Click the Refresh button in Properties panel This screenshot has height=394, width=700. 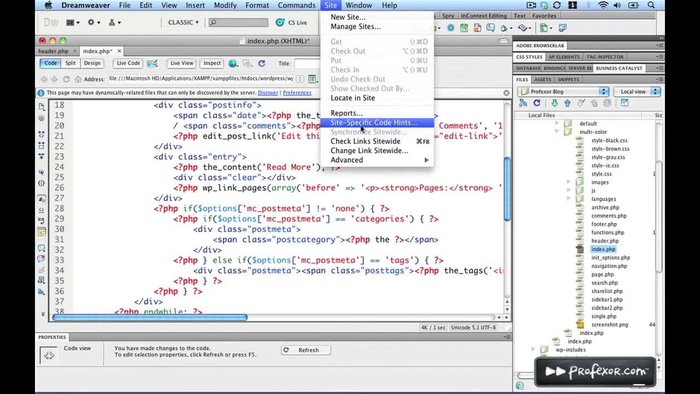click(x=306, y=350)
